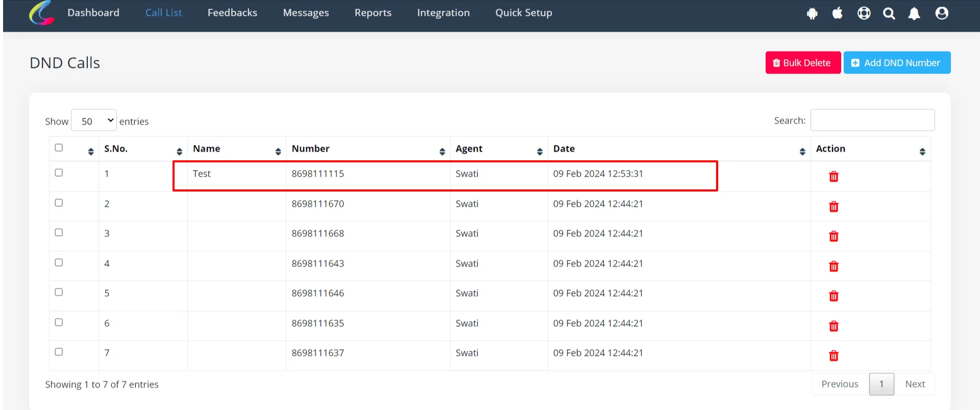Click the Bulk Delete button
The height and width of the screenshot is (410, 980).
pos(803,63)
